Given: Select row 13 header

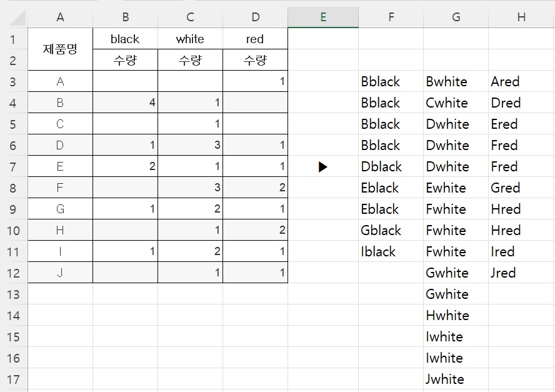Looking at the screenshot, I should (x=14, y=294).
